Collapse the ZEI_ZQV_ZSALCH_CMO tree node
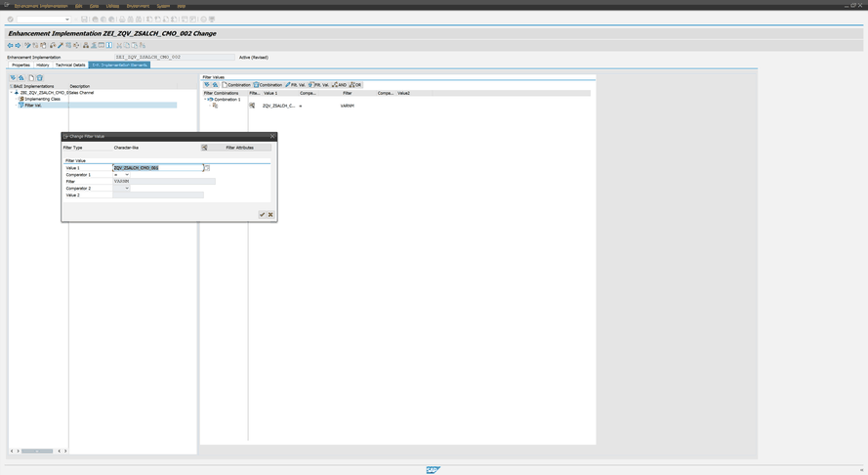The height and width of the screenshot is (475, 868). [x=11, y=93]
